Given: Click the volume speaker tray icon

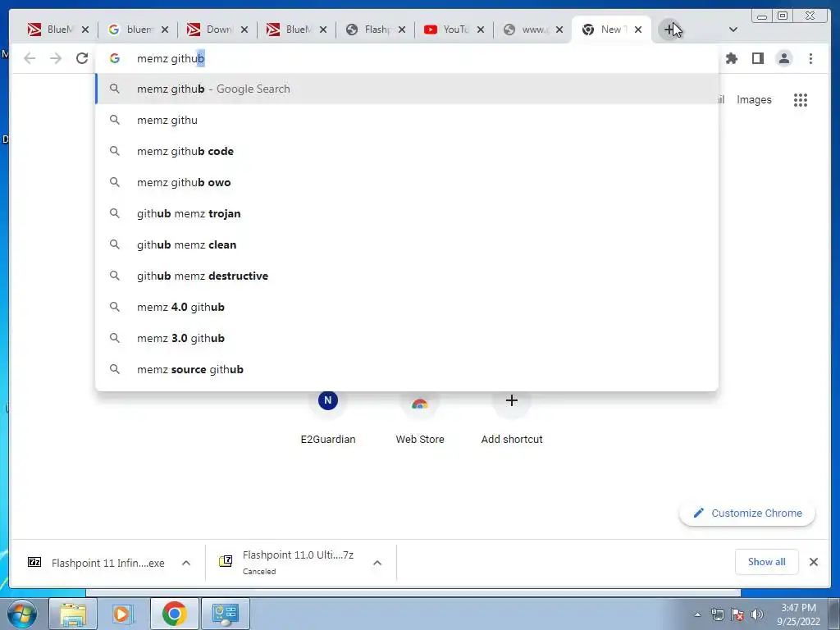Looking at the screenshot, I should (x=757, y=614).
